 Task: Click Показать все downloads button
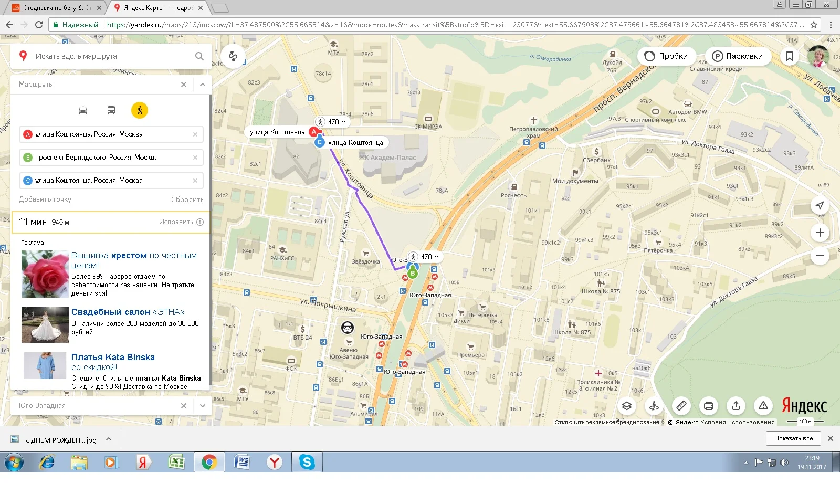point(793,438)
